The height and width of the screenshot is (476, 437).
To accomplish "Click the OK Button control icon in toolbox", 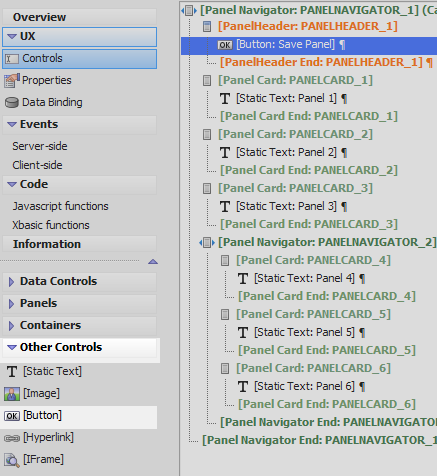I will tap(12, 416).
